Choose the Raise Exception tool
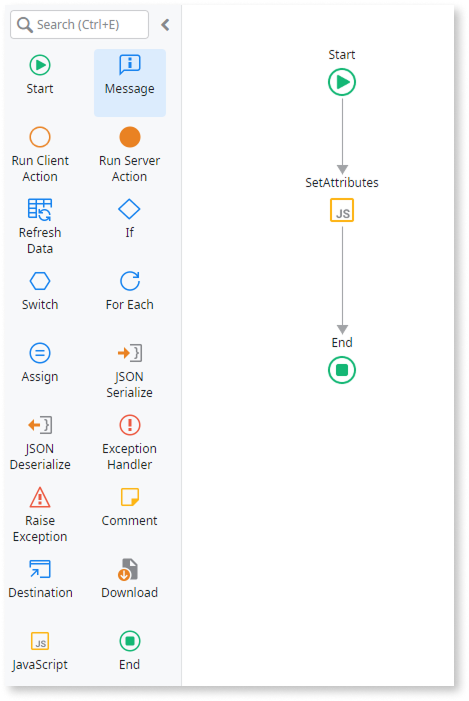 (40, 515)
